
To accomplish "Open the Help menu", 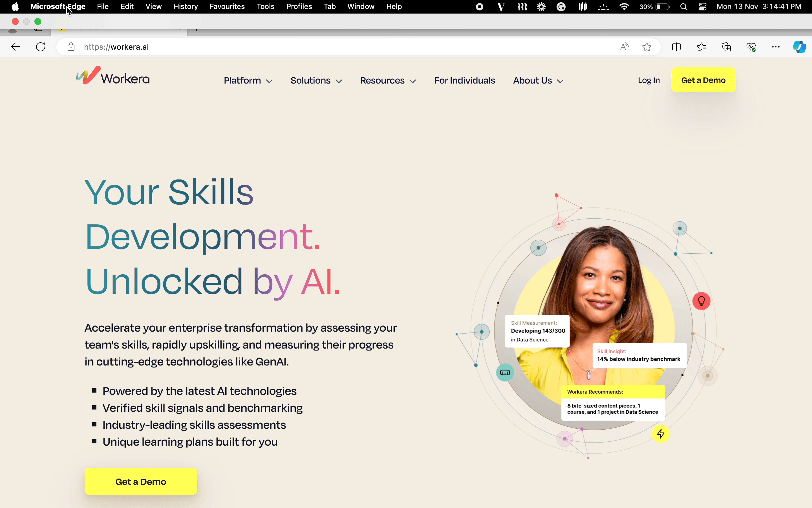I will point(394,7).
